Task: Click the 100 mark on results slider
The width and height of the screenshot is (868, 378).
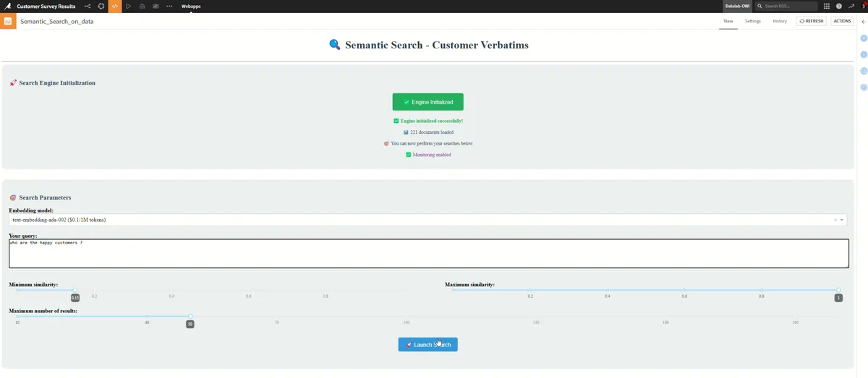Action: tap(407, 322)
